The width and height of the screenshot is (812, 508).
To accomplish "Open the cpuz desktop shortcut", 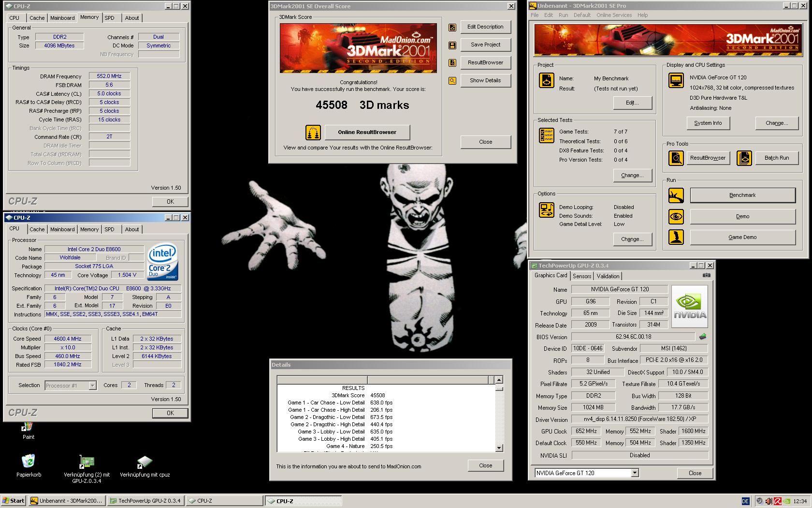I will point(145,466).
